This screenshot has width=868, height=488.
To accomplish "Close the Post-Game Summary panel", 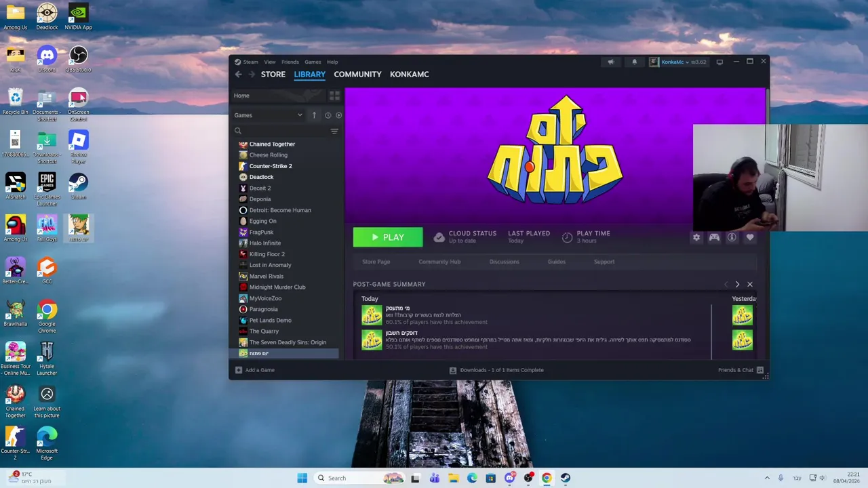I will coord(749,285).
